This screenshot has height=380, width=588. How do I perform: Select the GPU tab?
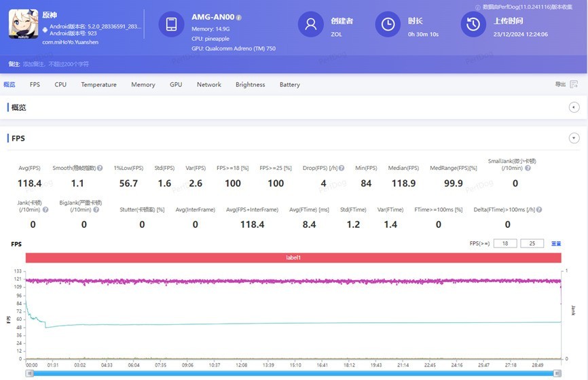tap(176, 85)
